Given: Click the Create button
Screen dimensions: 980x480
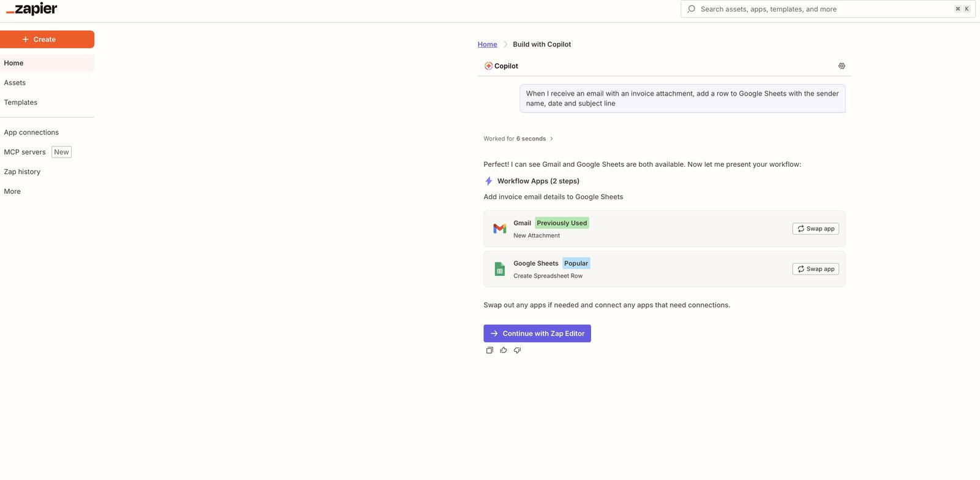Looking at the screenshot, I should tap(47, 39).
